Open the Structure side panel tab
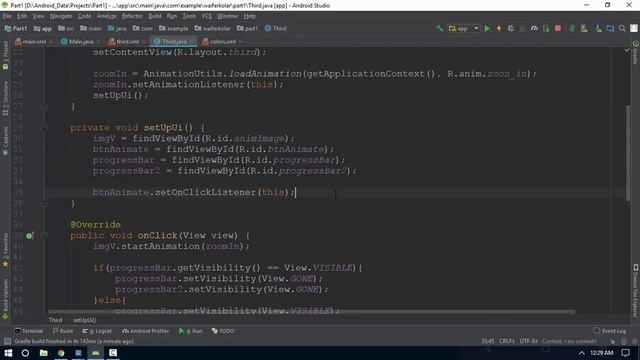Viewport: 640px width, 360px height. click(5, 98)
